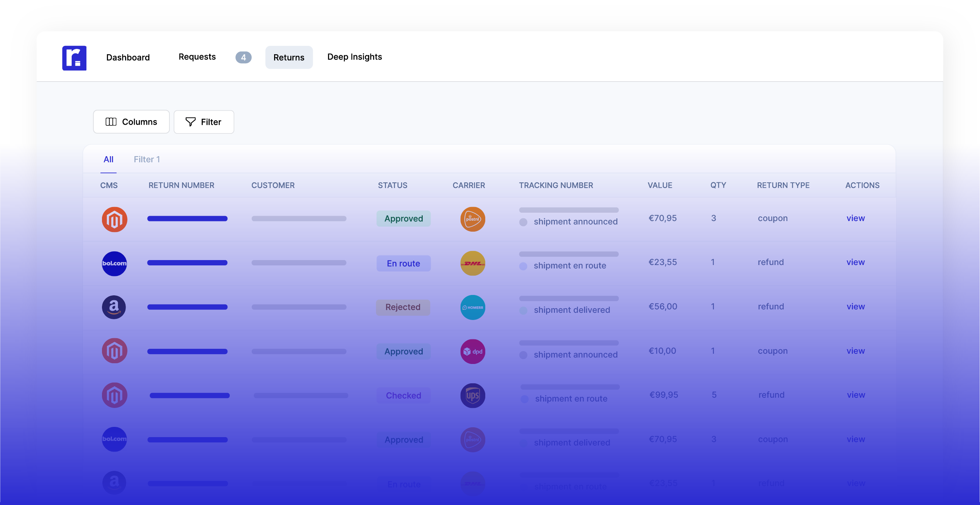Click the bol.com icon in the shipment delivered coupon row
The height and width of the screenshot is (505, 980).
114,439
